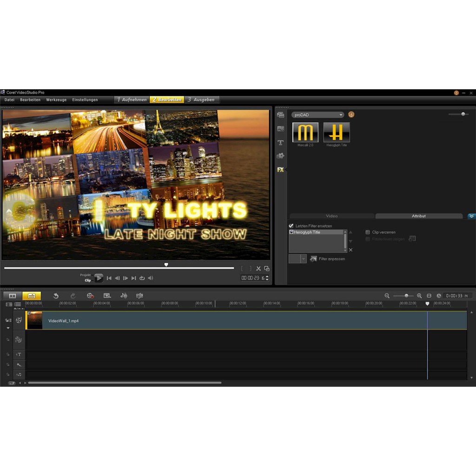
Task: Click the project duration clock icon
Action: click(x=439, y=296)
